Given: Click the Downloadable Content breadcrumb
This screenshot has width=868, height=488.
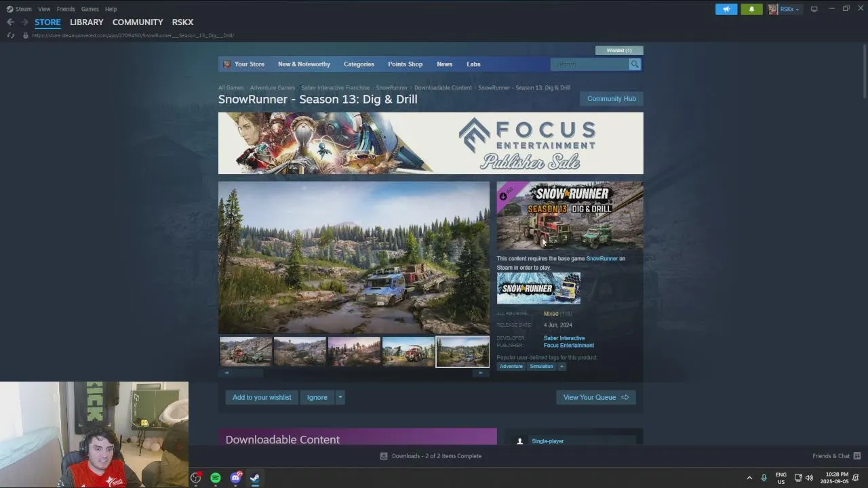Looking at the screenshot, I should click(x=443, y=87).
